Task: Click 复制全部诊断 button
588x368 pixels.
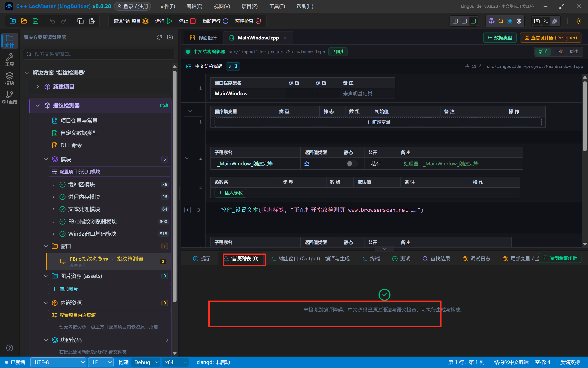Action: [560, 258]
